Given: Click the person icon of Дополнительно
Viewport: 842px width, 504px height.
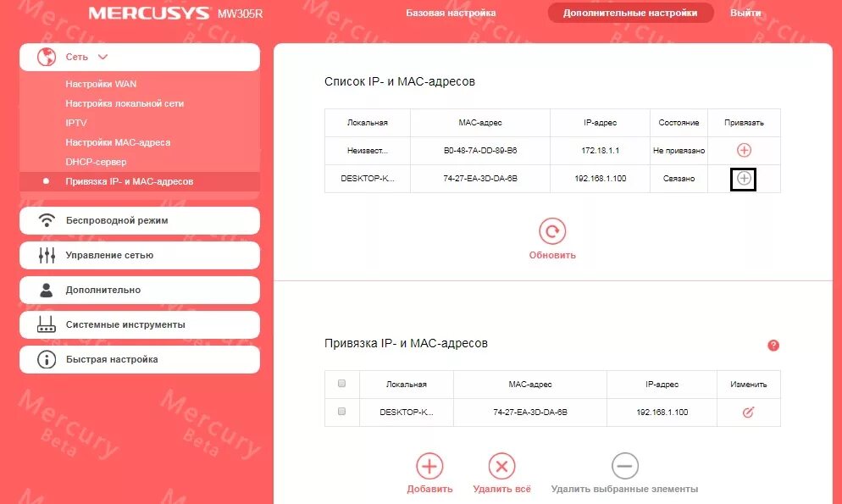Looking at the screenshot, I should tap(47, 290).
